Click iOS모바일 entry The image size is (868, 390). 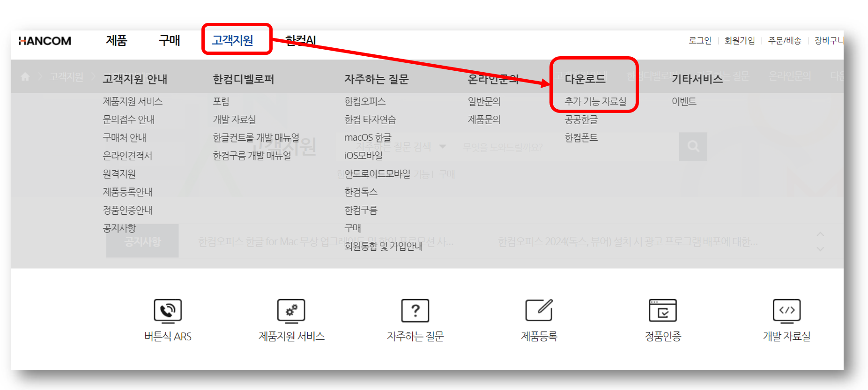tap(364, 156)
